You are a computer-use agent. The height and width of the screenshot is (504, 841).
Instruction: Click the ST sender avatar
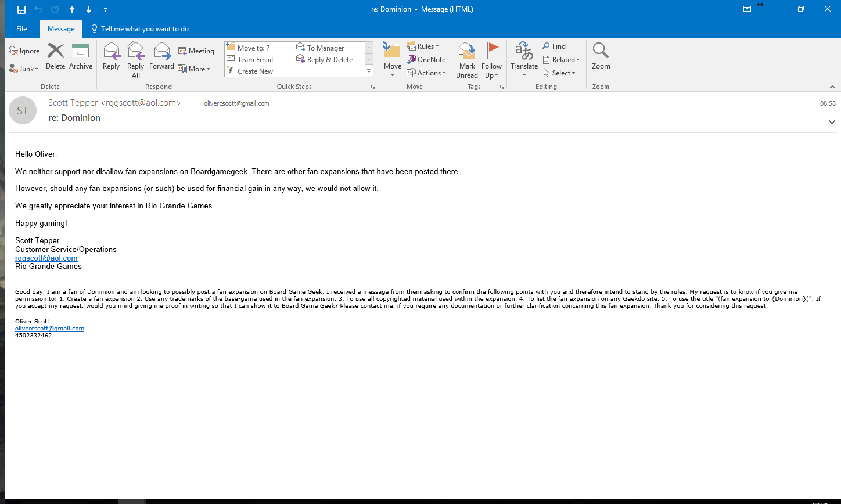(23, 110)
